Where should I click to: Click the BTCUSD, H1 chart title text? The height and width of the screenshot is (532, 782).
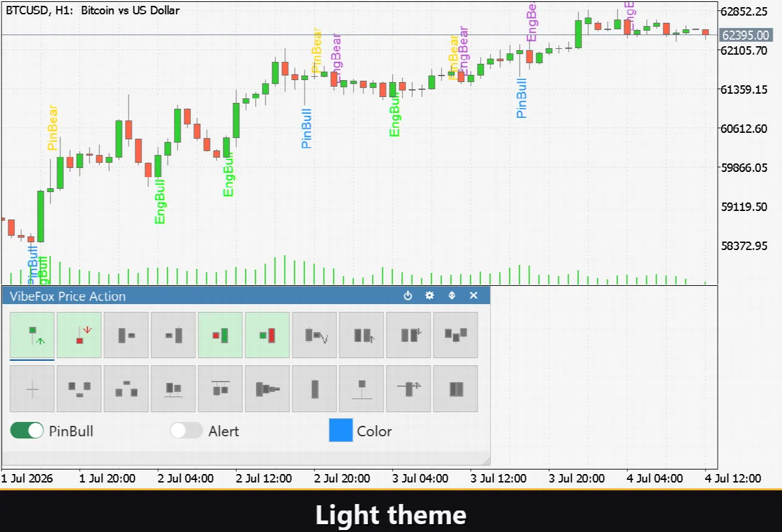pos(92,10)
